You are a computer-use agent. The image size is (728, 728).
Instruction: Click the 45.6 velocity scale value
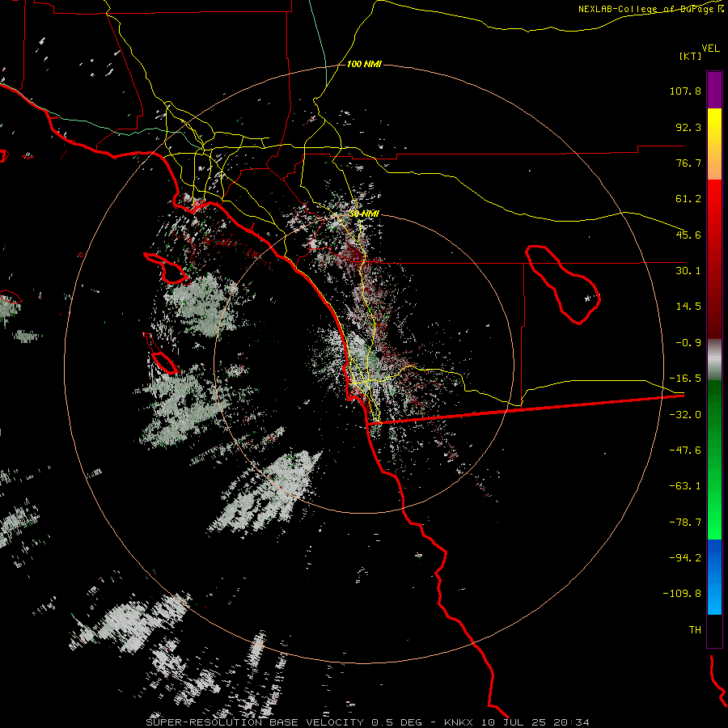coord(688,235)
